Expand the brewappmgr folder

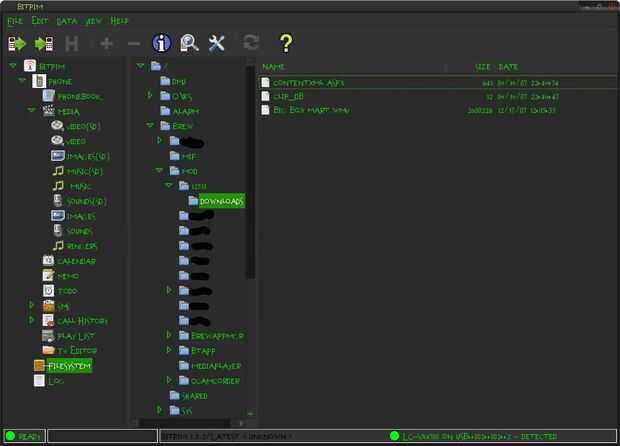[169, 335]
